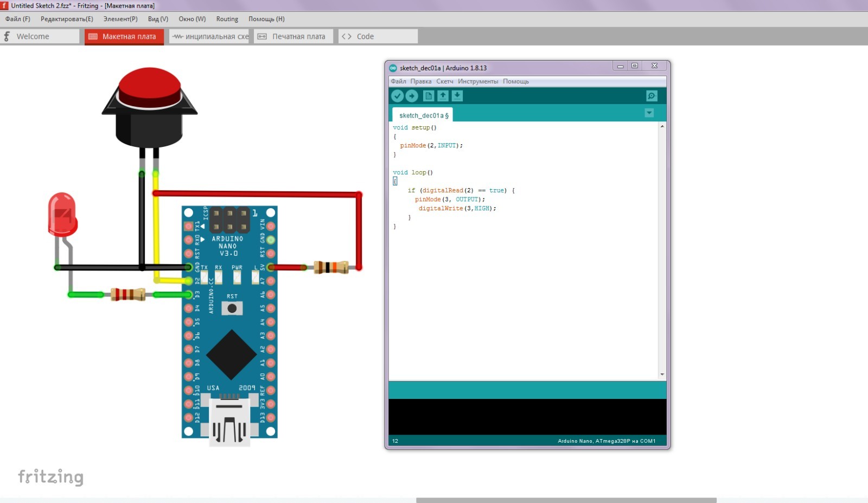The image size is (868, 503).
Task: Click the pinMode(2,INPUT) code line
Action: [x=431, y=145]
